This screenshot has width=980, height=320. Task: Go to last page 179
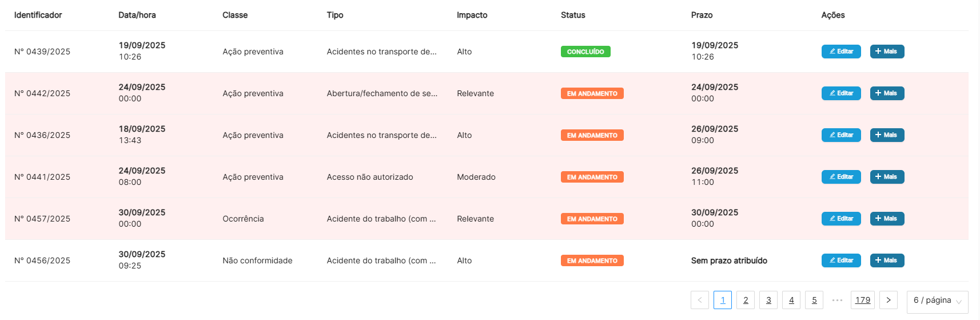click(862, 300)
